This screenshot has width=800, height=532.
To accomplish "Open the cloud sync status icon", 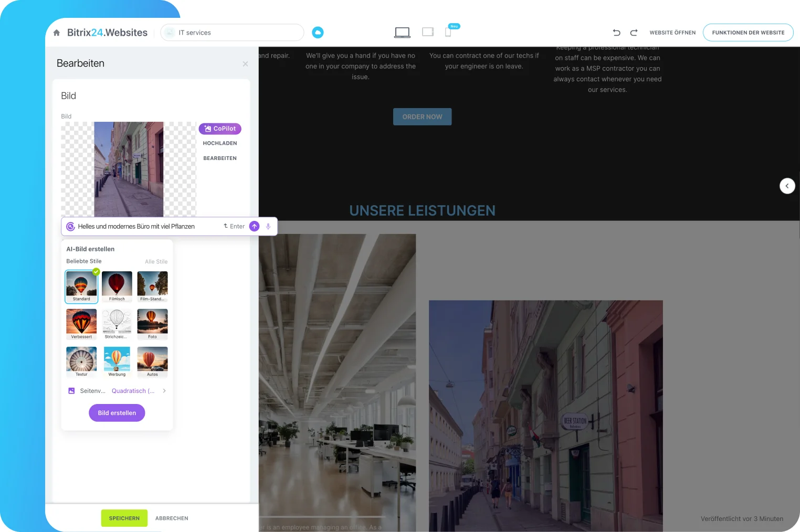I will point(318,32).
